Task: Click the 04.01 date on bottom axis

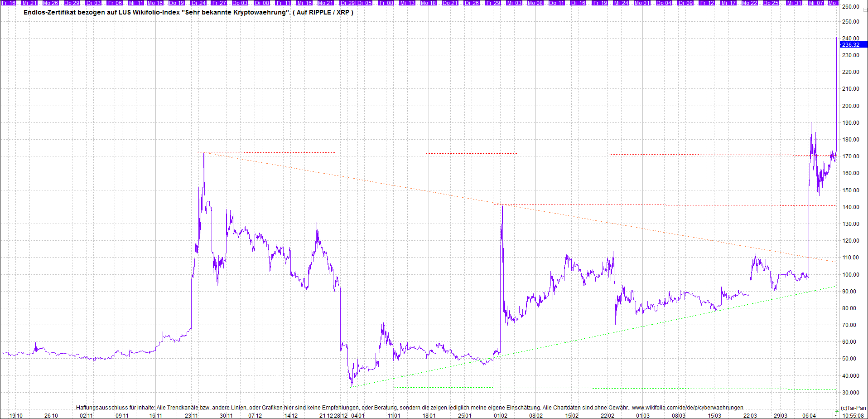Action: click(358, 415)
